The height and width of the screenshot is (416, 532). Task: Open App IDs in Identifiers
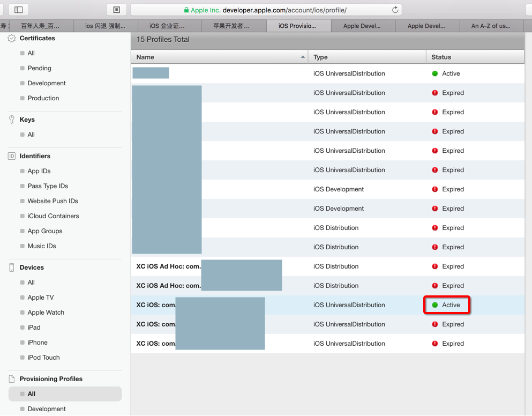pyautogui.click(x=39, y=171)
